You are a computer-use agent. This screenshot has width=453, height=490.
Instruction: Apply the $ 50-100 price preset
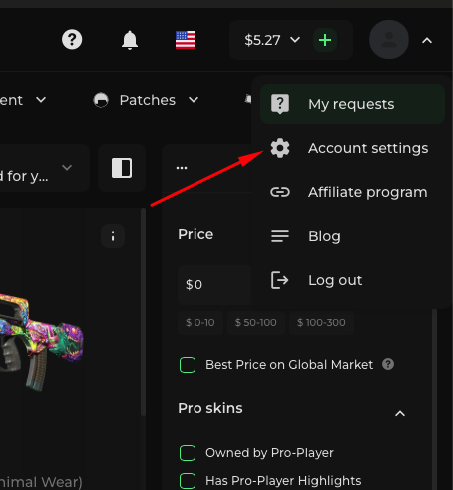point(256,322)
